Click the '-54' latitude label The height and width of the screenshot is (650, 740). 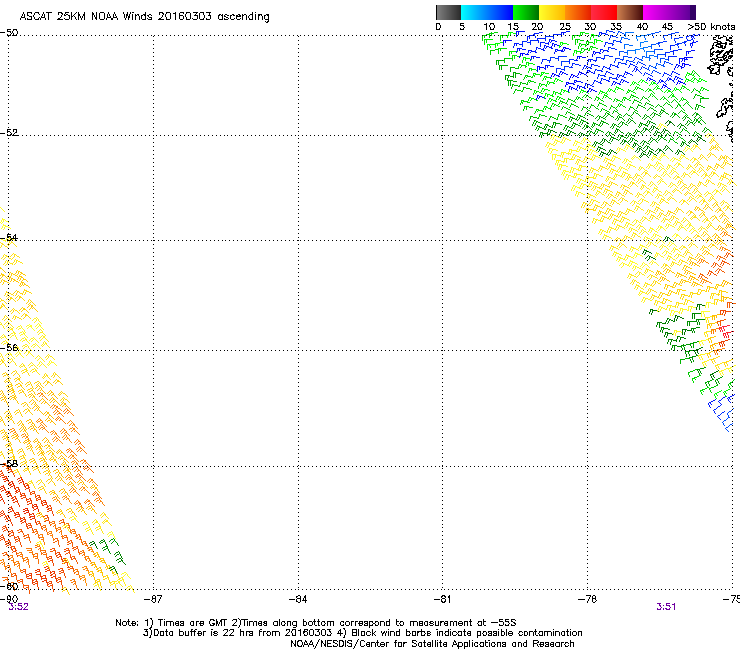coord(9,237)
